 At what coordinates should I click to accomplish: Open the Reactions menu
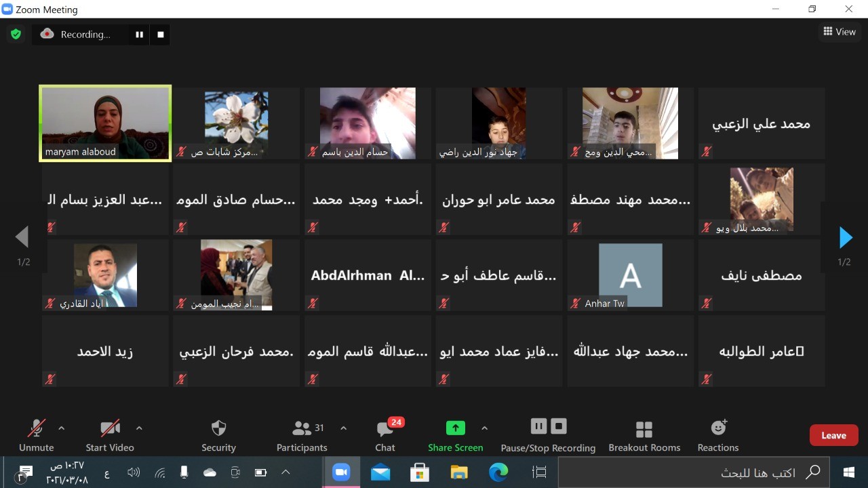click(x=718, y=435)
